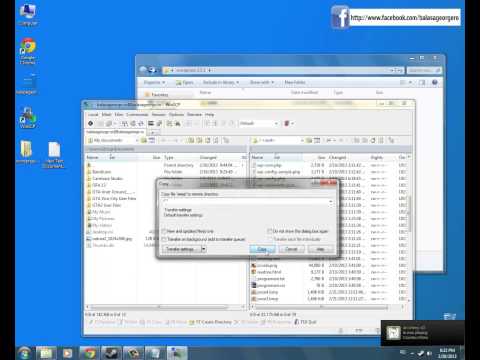This screenshot has height=360, width=480.
Task: Click New folder in Explorer window
Action: pyautogui.click(x=295, y=82)
